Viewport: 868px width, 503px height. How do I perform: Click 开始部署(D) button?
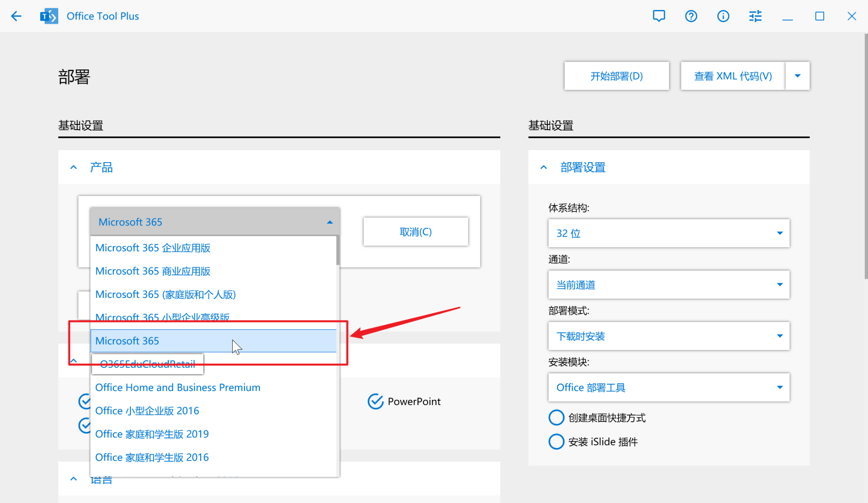coord(617,76)
